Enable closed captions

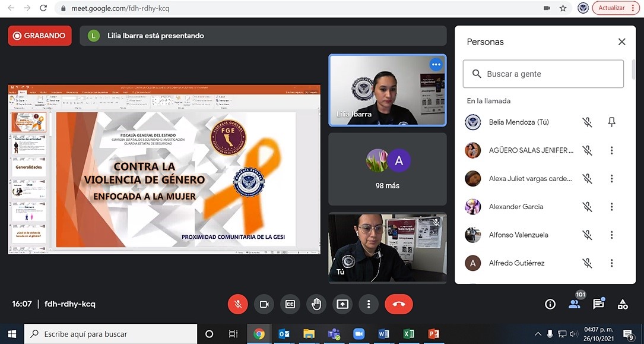pyautogui.click(x=290, y=304)
